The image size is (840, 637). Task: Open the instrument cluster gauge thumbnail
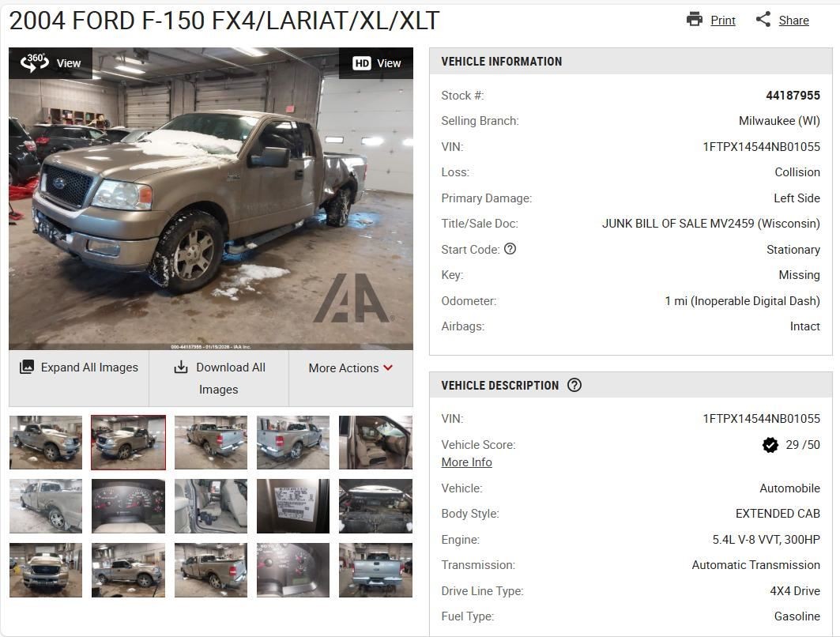(x=128, y=507)
